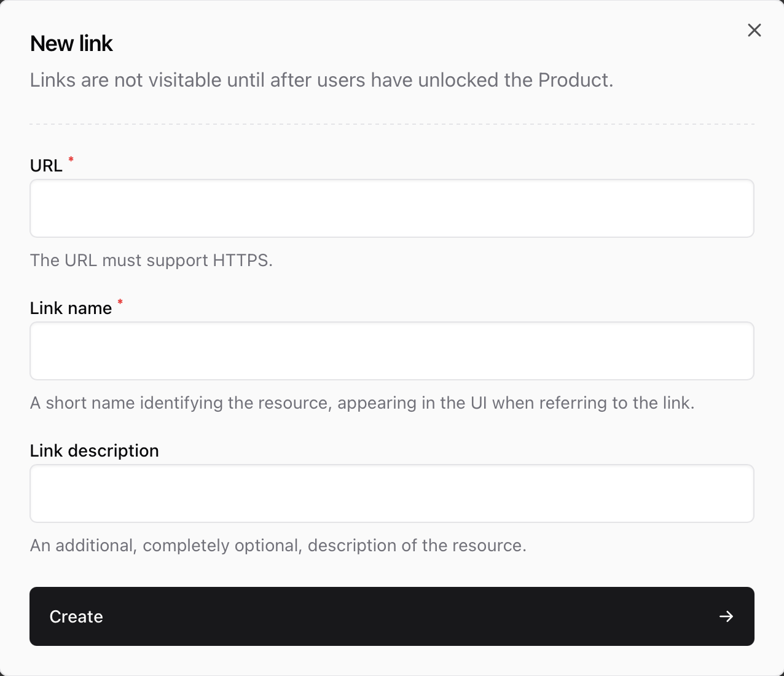Click the New link dialog title
The height and width of the screenshot is (676, 784).
coord(71,42)
